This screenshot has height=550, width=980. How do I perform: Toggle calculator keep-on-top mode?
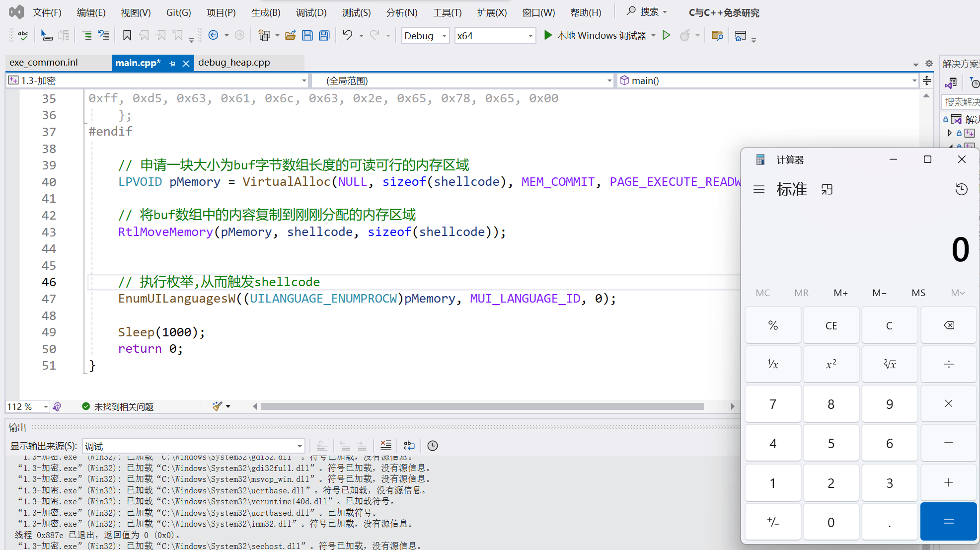[827, 189]
